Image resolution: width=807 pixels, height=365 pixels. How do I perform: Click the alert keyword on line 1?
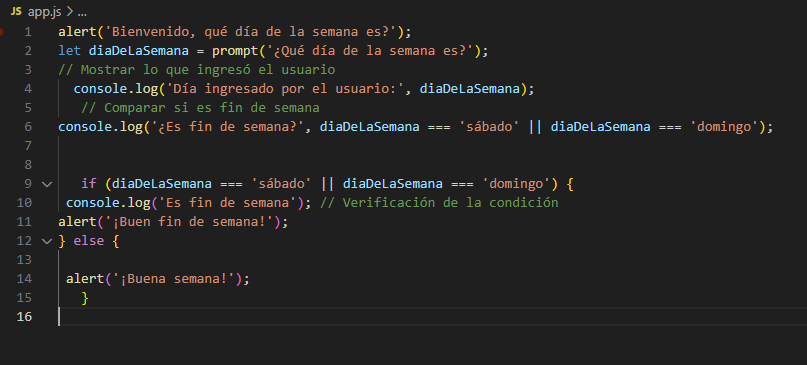[77, 32]
